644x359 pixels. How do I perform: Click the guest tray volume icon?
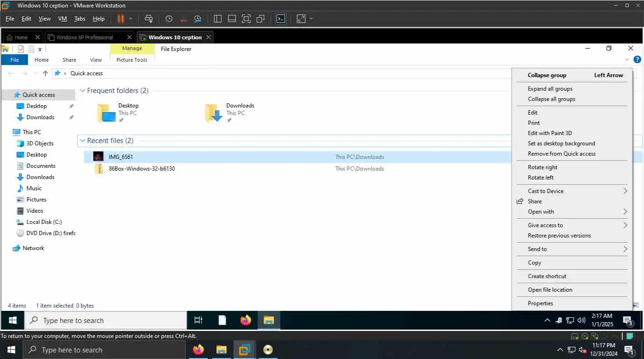582,320
